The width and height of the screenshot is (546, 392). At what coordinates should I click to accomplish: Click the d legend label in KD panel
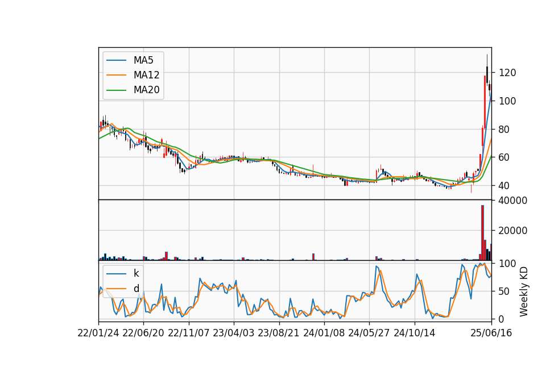pos(136,289)
